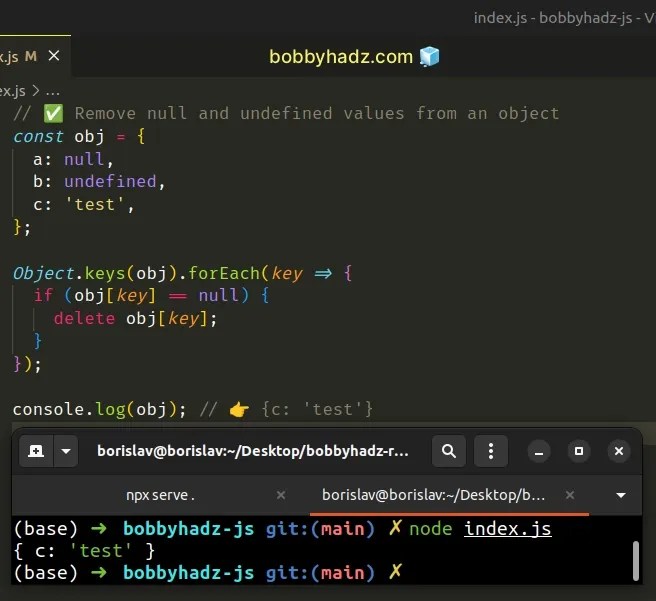656x601 pixels.
Task: Maximize the terminal window
Action: pyautogui.click(x=579, y=451)
